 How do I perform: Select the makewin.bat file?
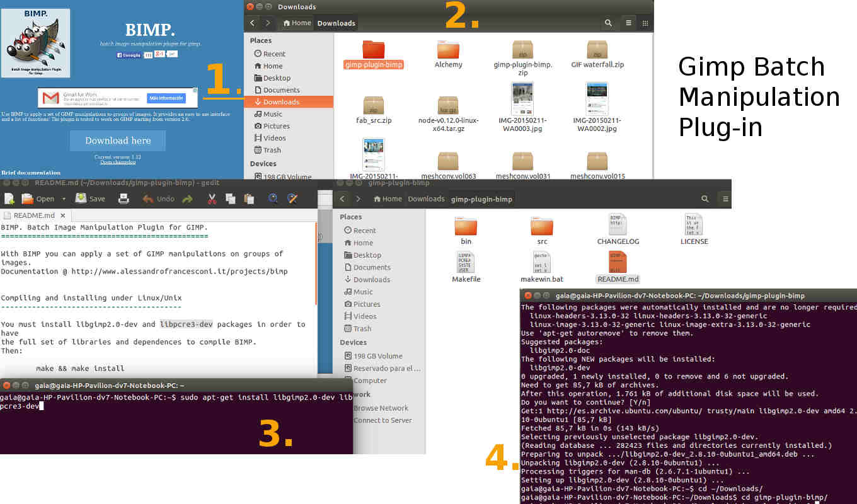[542, 267]
